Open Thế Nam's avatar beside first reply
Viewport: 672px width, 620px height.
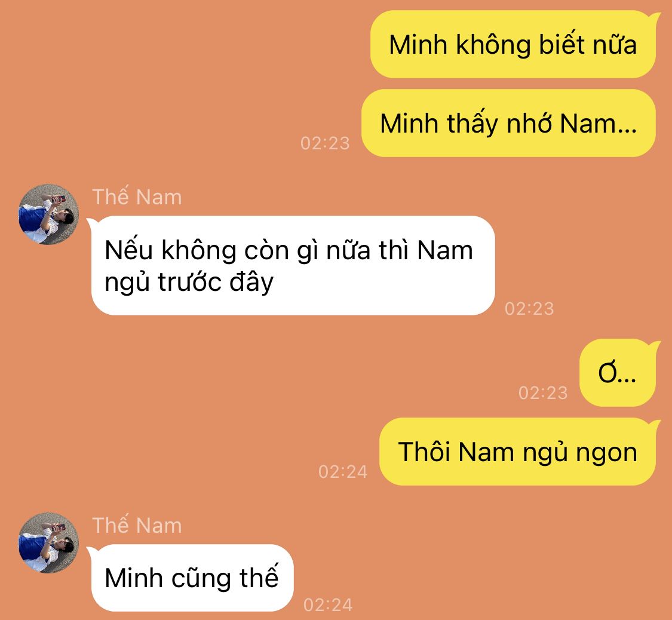click(48, 214)
